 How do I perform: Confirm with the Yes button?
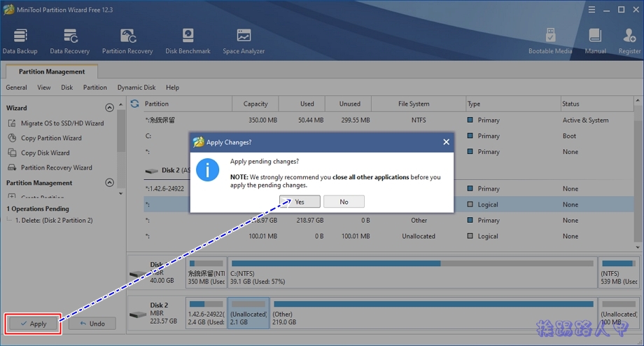(300, 202)
